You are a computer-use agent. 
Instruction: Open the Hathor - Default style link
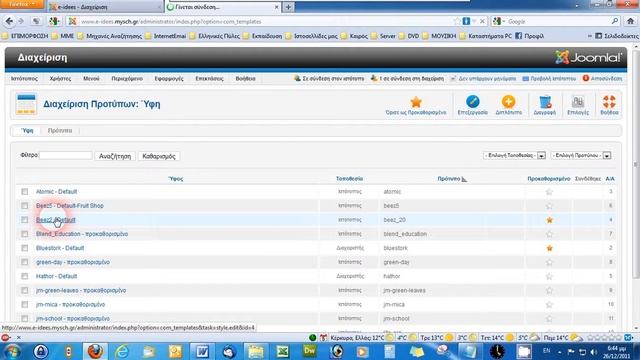56,276
